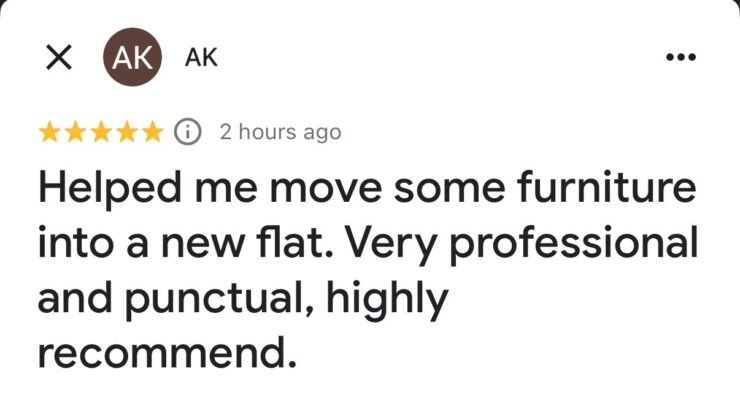
Task: Open the AK profile avatar
Action: pos(131,58)
